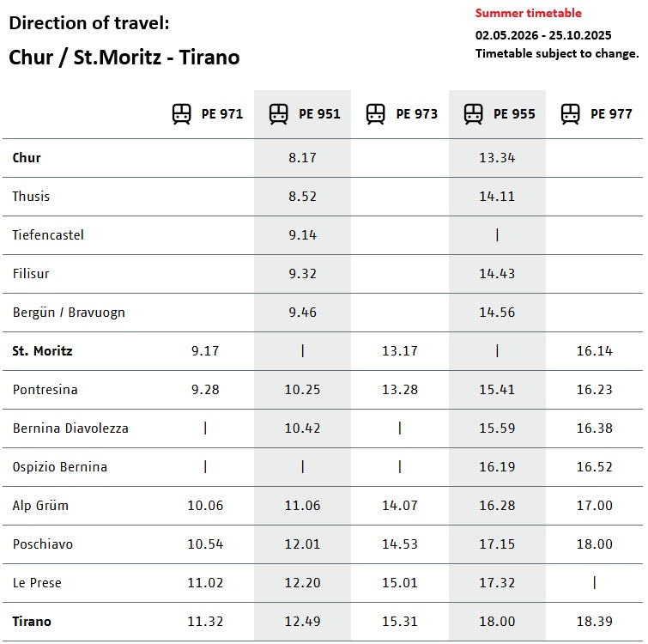Image resolution: width=648 pixels, height=644 pixels.
Task: Click the St. Moritz station name
Action: [42, 350]
